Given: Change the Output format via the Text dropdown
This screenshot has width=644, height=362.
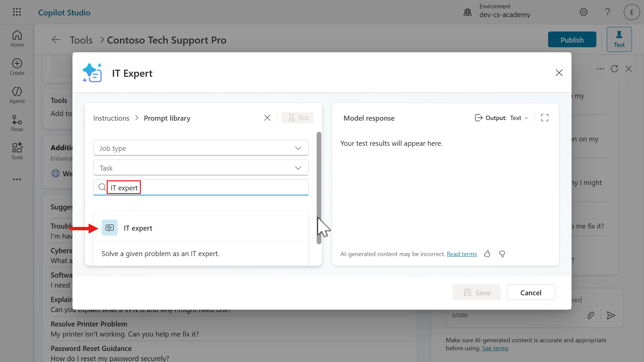Looking at the screenshot, I should (519, 118).
